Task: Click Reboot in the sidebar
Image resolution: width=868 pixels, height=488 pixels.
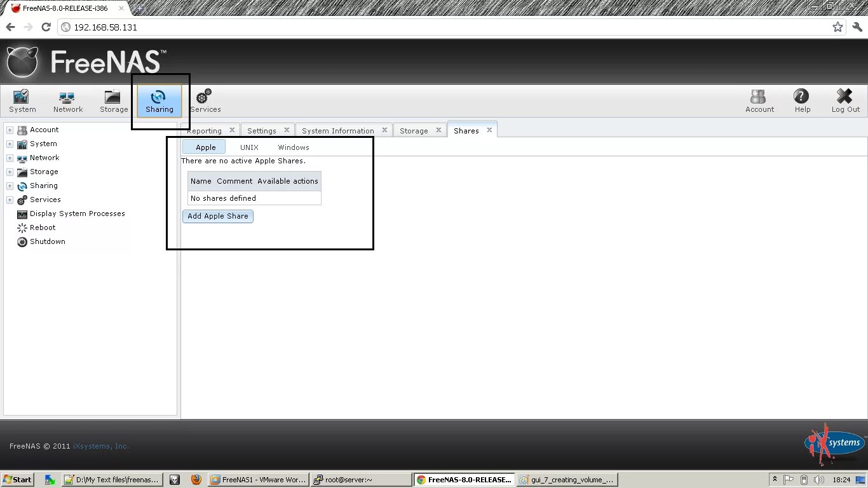Action: 43,227
